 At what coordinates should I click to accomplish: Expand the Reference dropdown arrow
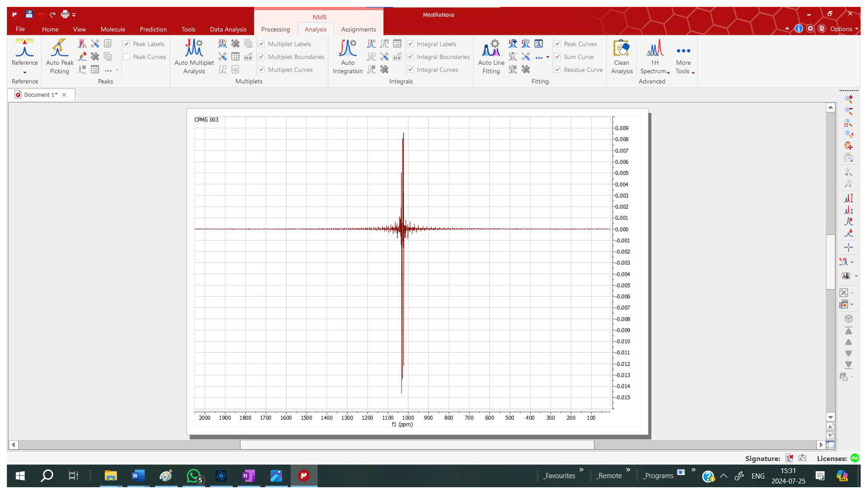(x=25, y=72)
